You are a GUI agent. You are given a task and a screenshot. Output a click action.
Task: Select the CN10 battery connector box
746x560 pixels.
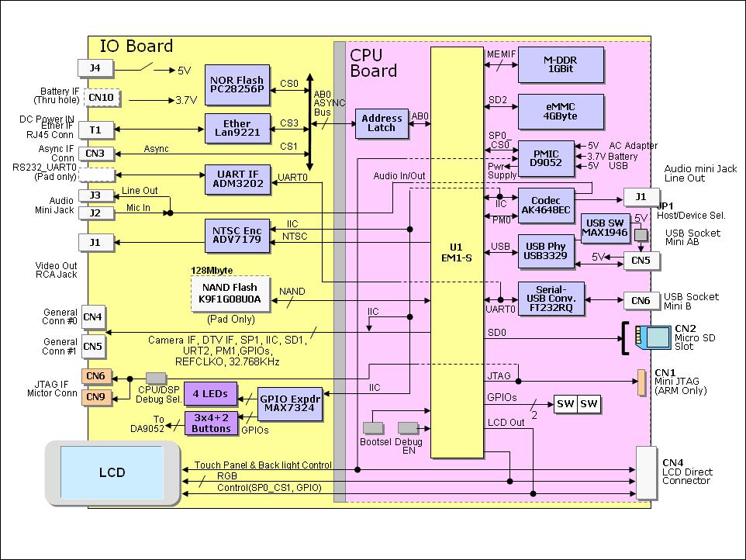[x=102, y=98]
